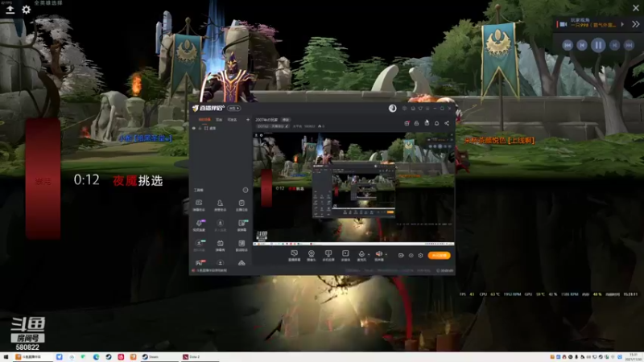Screen dimensions: 644x362
Task: Switch to the second scene tab
Action: pyautogui.click(x=219, y=120)
